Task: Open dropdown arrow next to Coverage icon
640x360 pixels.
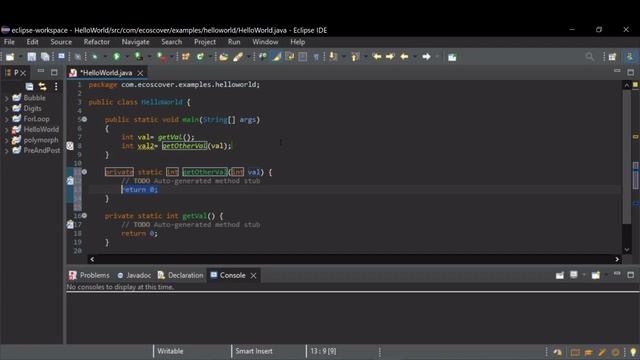Action: point(149,57)
